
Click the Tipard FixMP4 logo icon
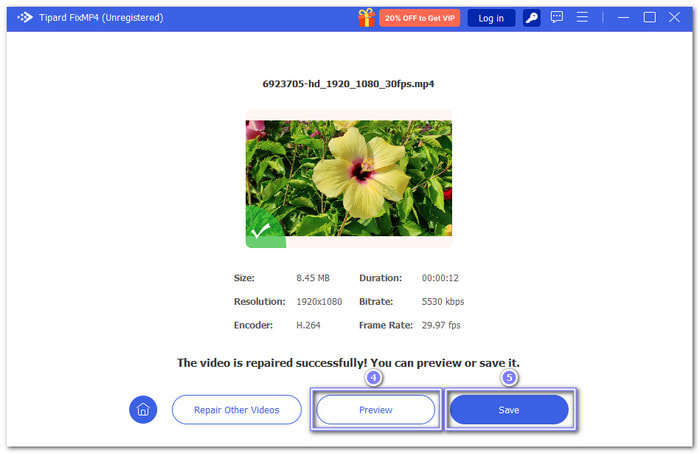click(25, 18)
